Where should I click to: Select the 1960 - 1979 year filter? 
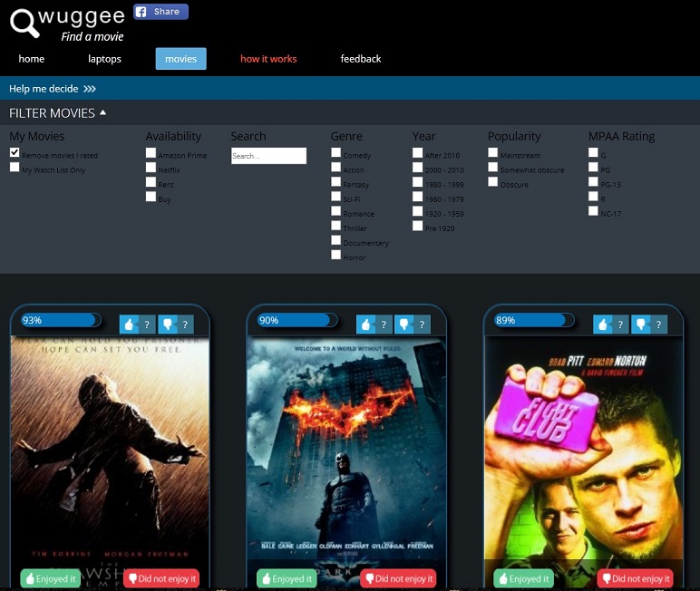pyautogui.click(x=417, y=197)
